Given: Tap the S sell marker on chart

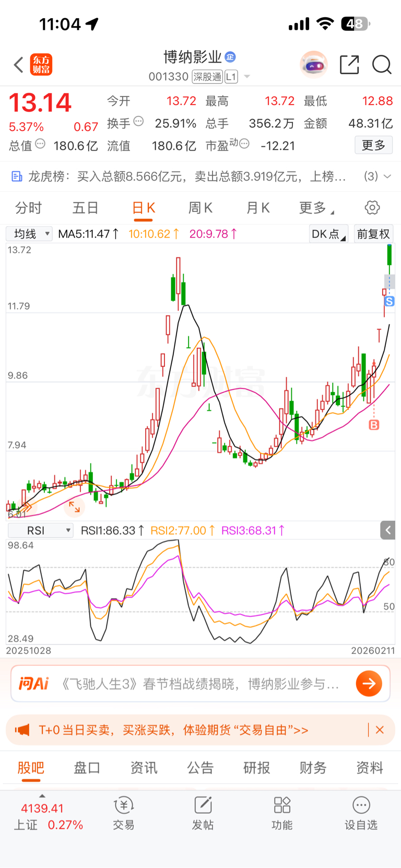Looking at the screenshot, I should pyautogui.click(x=389, y=301).
